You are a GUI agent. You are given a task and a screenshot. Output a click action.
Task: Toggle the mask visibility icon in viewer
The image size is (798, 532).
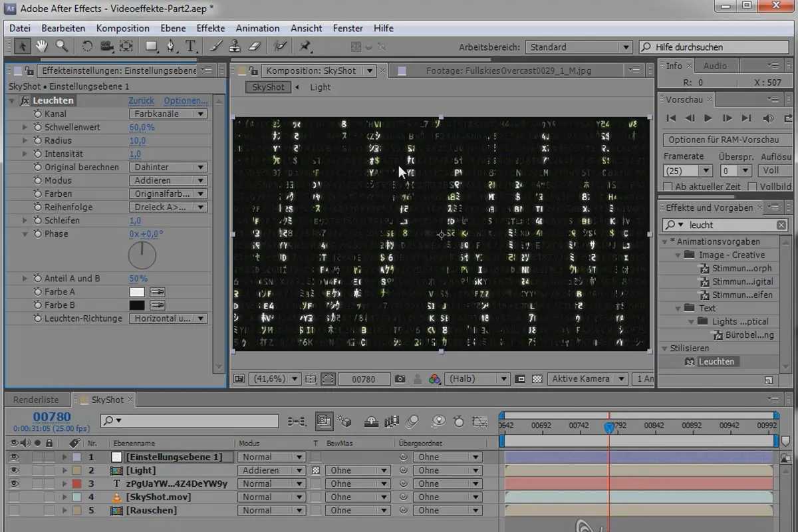pos(327,379)
